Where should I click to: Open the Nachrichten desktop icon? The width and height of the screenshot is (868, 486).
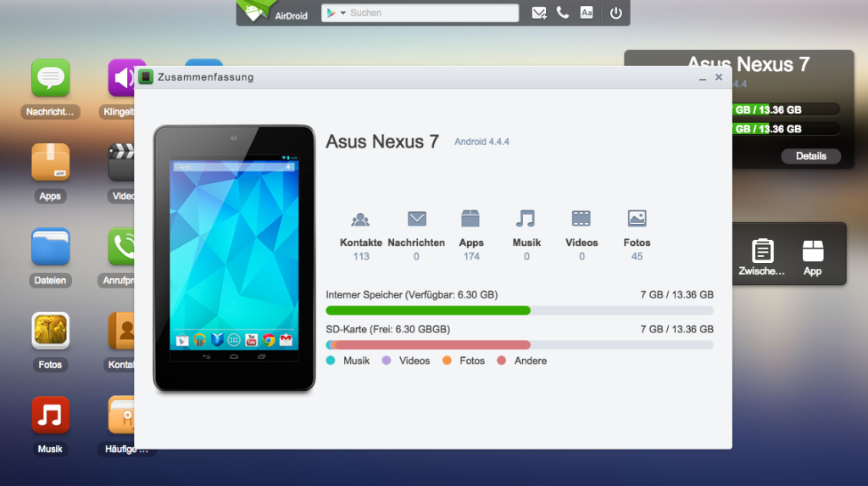(x=50, y=78)
